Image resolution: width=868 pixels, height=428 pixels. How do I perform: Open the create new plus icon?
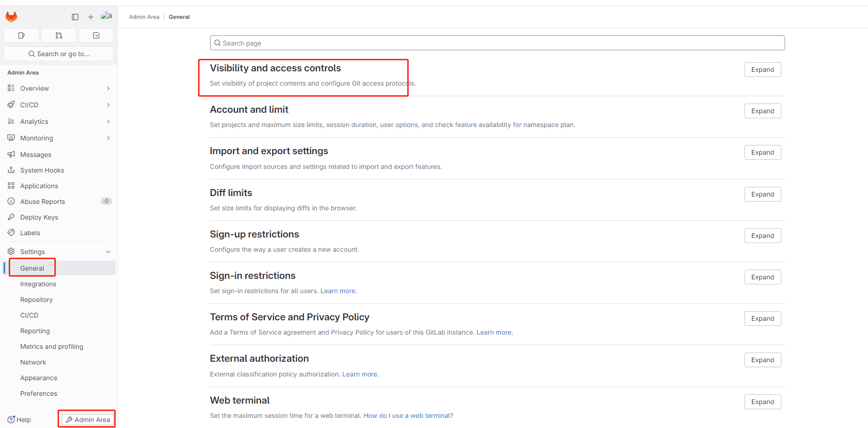coord(91,17)
